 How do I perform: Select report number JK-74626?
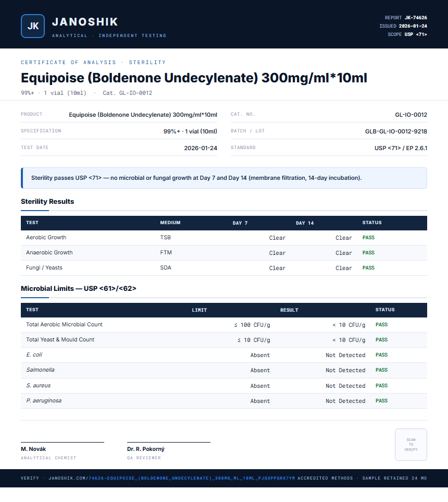416,18
